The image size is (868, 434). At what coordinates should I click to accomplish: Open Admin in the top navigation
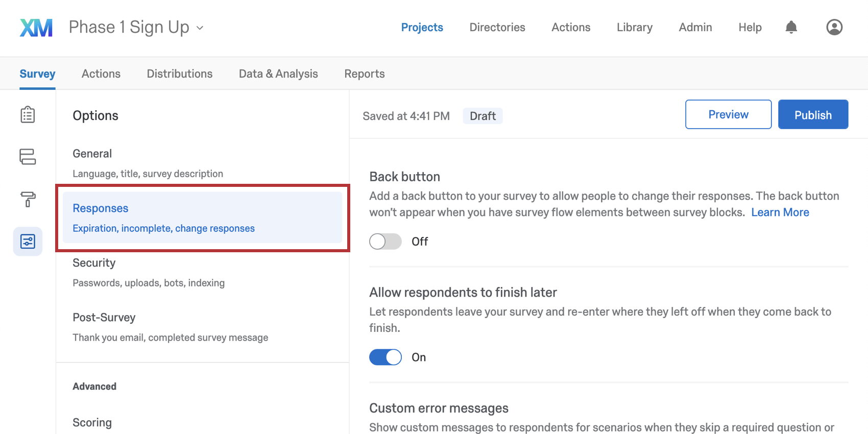(695, 27)
